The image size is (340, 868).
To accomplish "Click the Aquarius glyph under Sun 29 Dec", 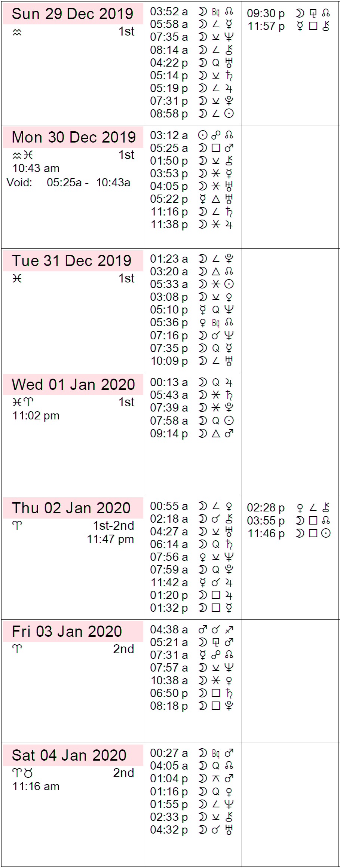I will (17, 33).
